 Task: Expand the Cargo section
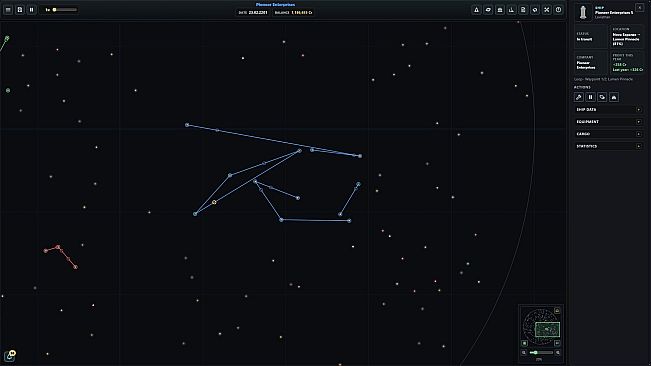point(609,134)
